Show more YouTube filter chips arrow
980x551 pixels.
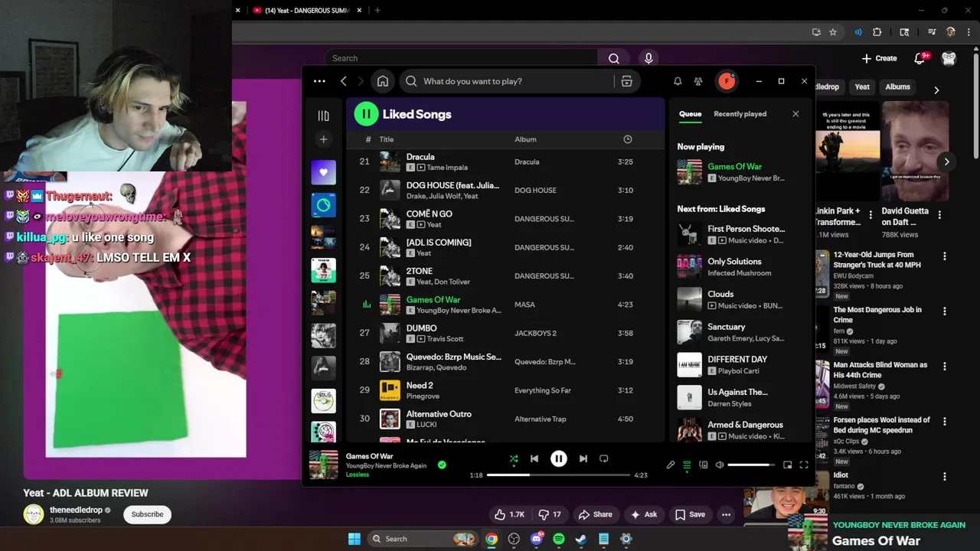[x=936, y=90]
